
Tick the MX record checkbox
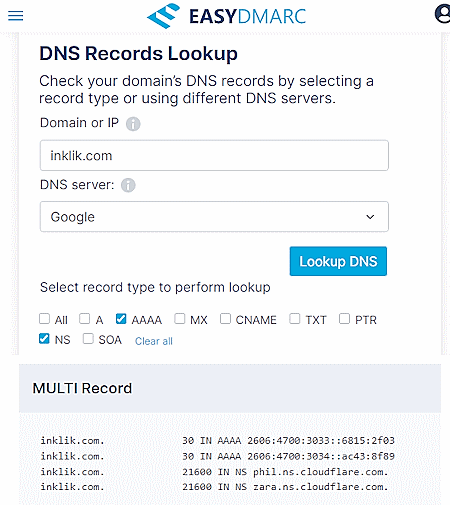(x=180, y=319)
